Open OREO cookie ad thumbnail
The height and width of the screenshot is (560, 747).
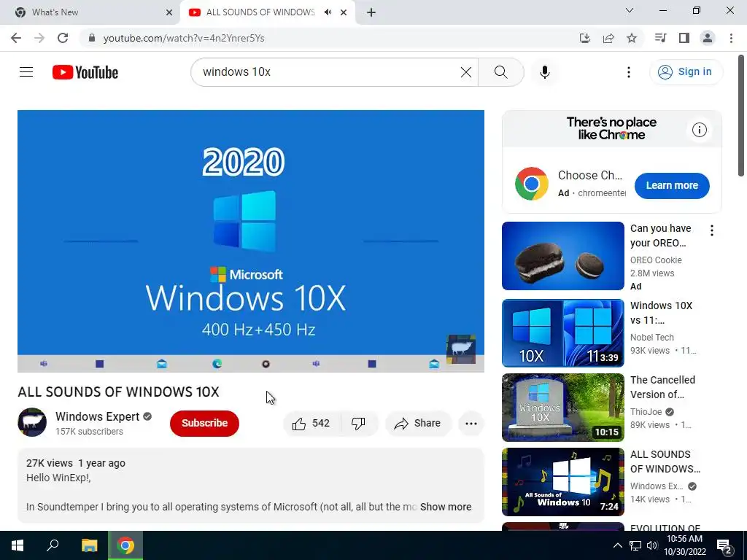point(562,256)
